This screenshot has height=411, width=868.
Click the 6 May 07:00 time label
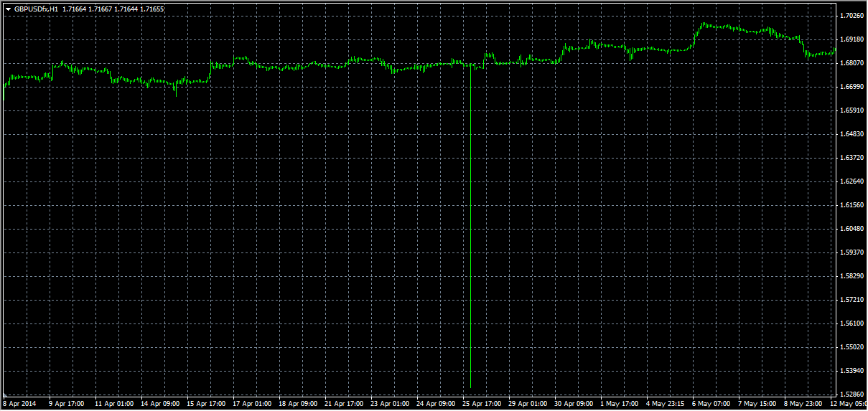[711, 404]
